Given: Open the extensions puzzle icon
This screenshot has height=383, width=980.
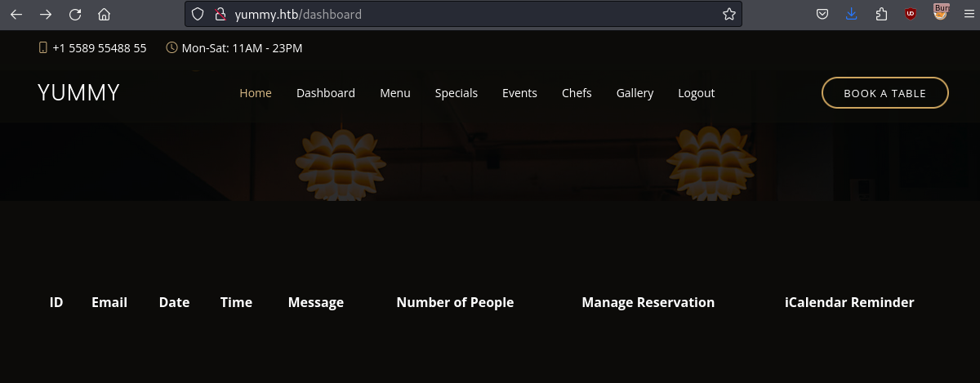Looking at the screenshot, I should pyautogui.click(x=881, y=14).
